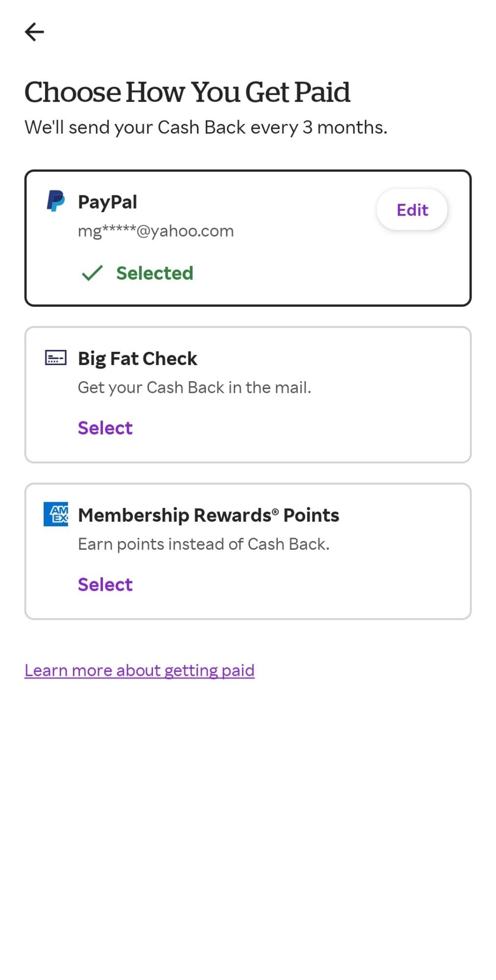Click the Earn points instead of Cash Back text
This screenshot has width=496, height=980.
203,544
